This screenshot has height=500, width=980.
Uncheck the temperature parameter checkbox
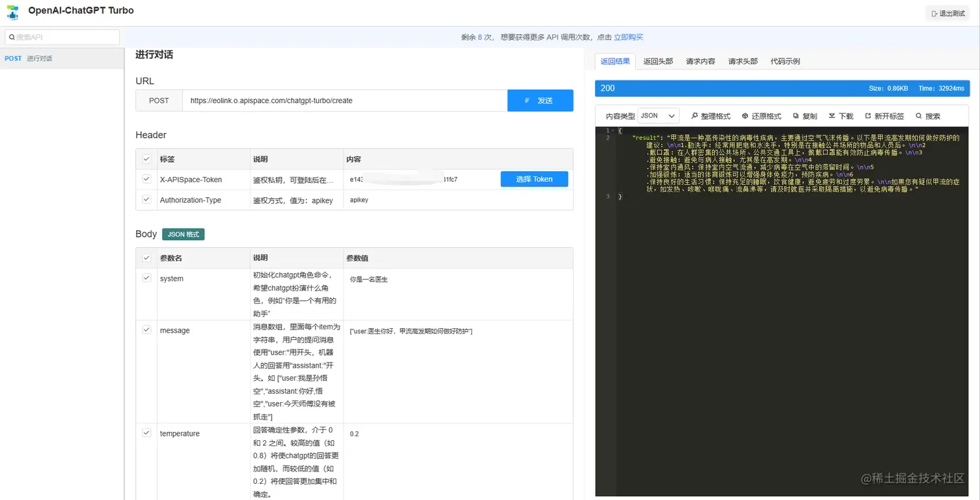[146, 433]
